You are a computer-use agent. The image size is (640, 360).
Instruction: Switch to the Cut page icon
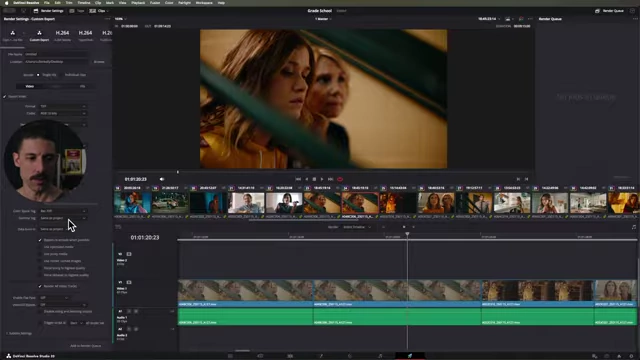pyautogui.click(x=260, y=356)
